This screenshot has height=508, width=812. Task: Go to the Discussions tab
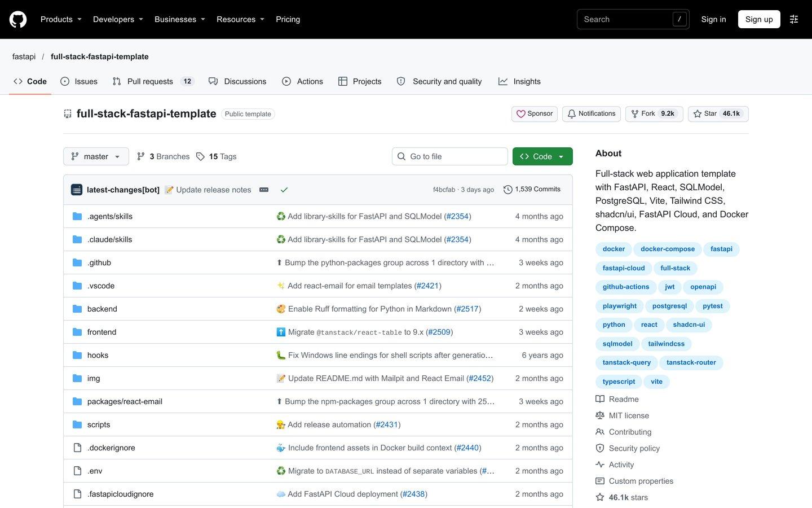pyautogui.click(x=237, y=81)
